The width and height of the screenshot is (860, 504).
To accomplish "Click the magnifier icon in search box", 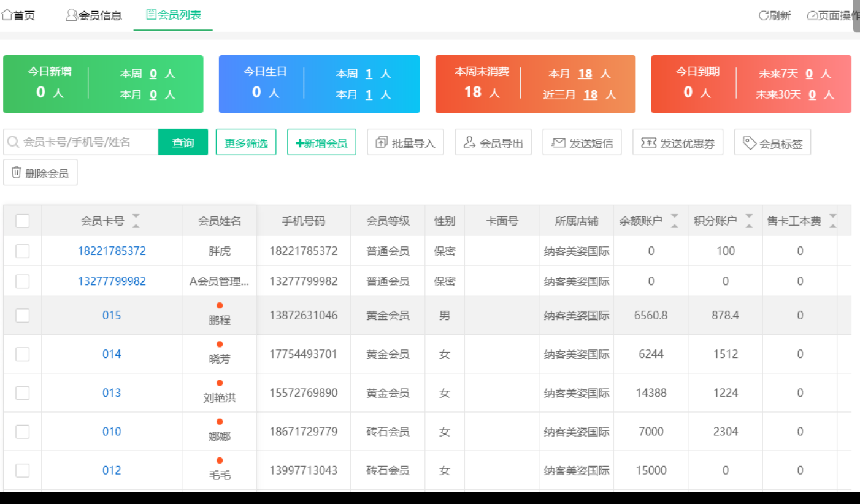I will [x=12, y=142].
